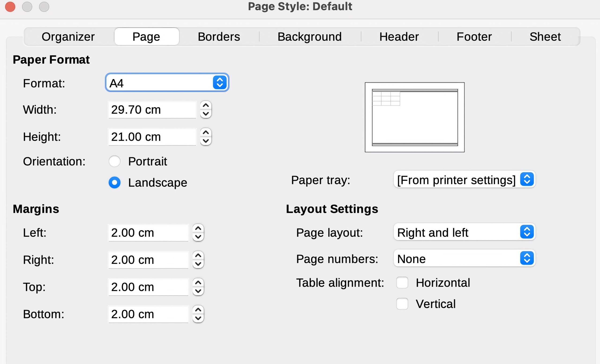Enable Vertical table alignment
The width and height of the screenshot is (600, 364).
pyautogui.click(x=402, y=304)
